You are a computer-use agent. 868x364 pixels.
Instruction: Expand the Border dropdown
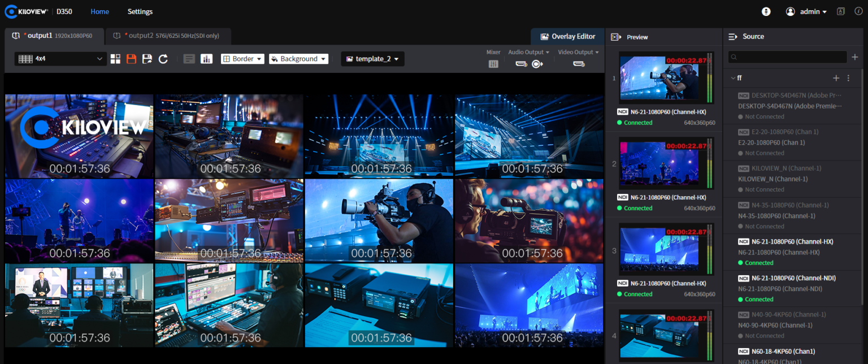pyautogui.click(x=242, y=59)
